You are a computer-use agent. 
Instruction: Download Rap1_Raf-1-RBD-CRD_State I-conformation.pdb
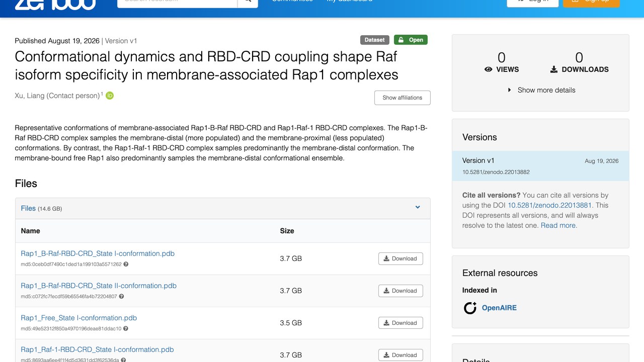pyautogui.click(x=400, y=355)
